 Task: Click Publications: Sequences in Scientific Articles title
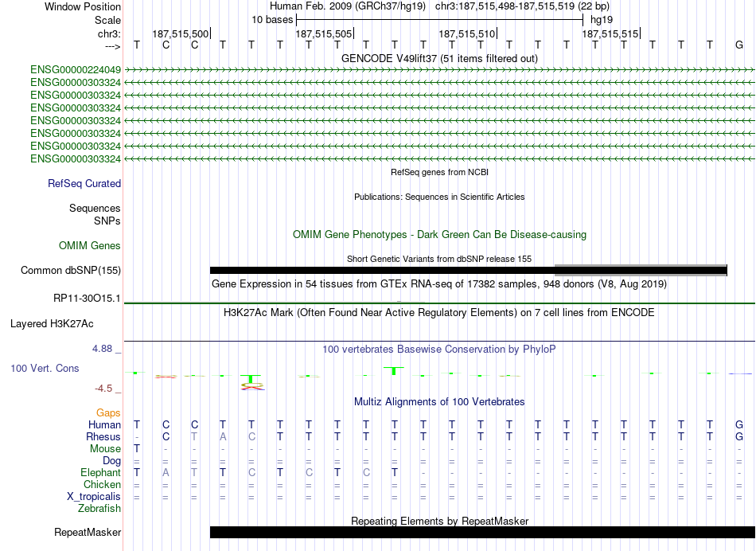click(x=439, y=197)
